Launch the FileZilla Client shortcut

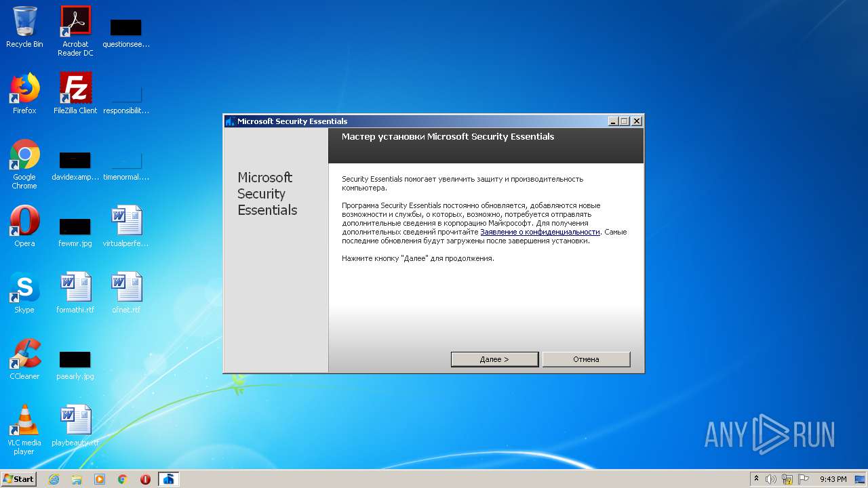pos(75,94)
